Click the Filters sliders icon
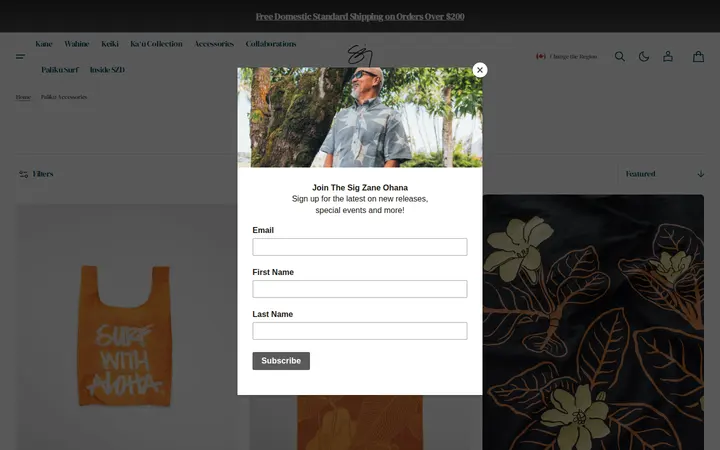The height and width of the screenshot is (450, 720). point(23,174)
